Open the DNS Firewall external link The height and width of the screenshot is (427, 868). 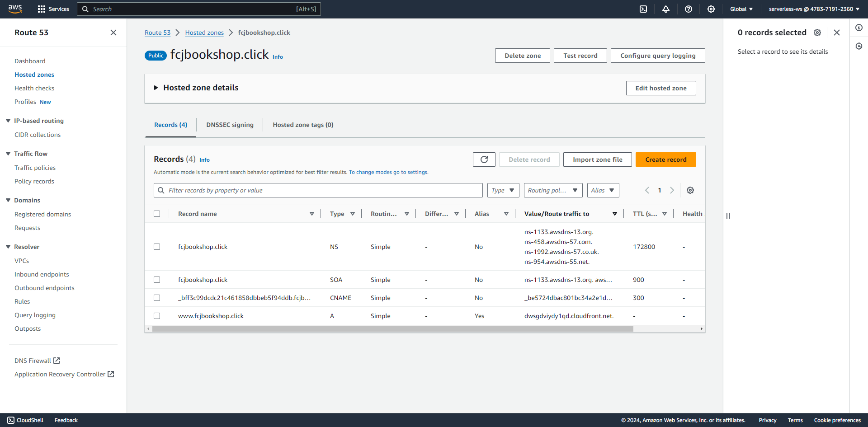pos(37,361)
